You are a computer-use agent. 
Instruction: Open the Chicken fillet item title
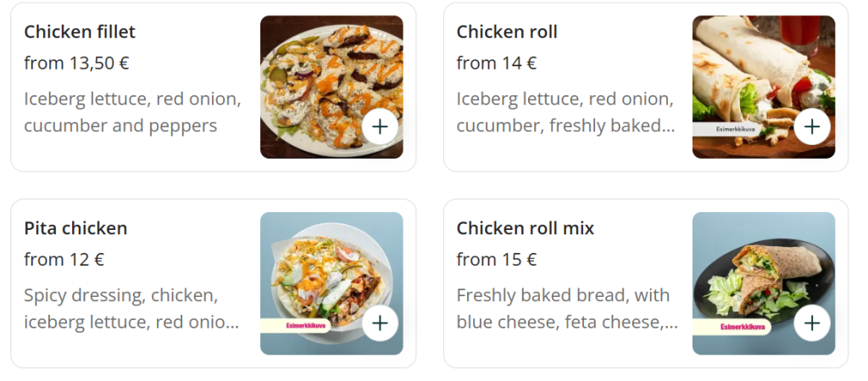tap(80, 32)
